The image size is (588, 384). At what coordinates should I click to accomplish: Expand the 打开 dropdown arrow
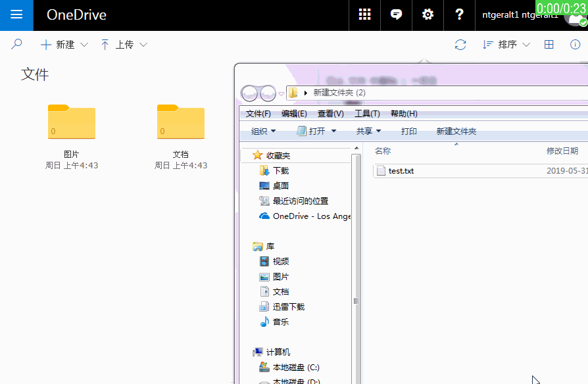(x=333, y=131)
